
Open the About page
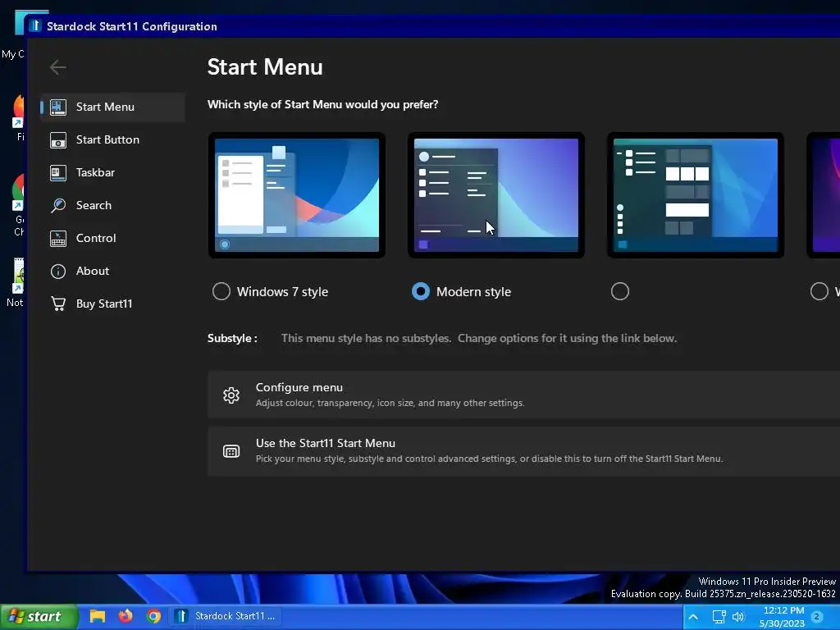pos(113,271)
